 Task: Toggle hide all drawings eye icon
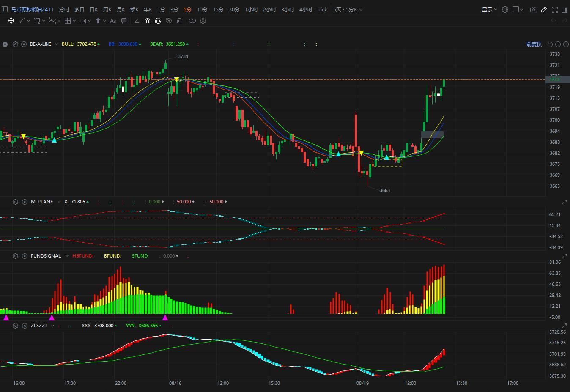point(169,20)
